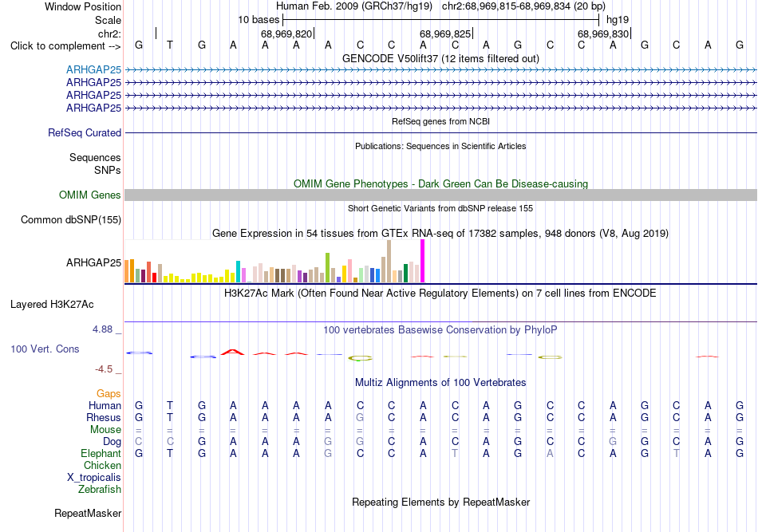The image size is (758, 532).
Task: Click the RefSeq Curated gene intron line
Action: coord(440,132)
